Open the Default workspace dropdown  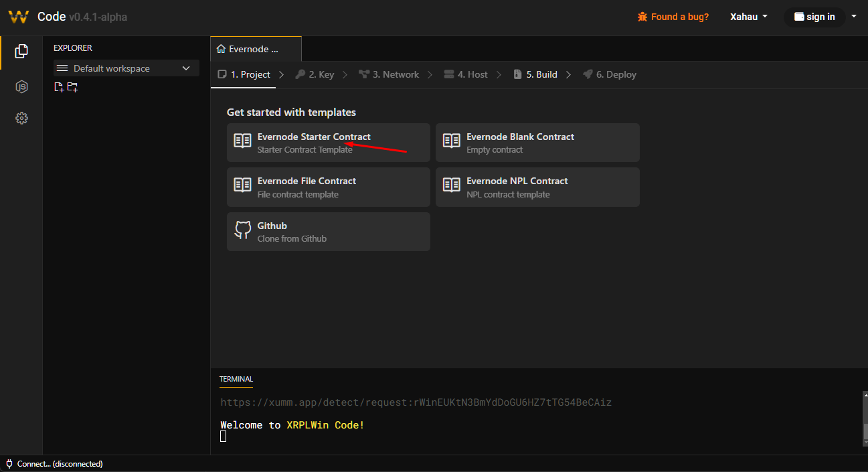point(126,68)
